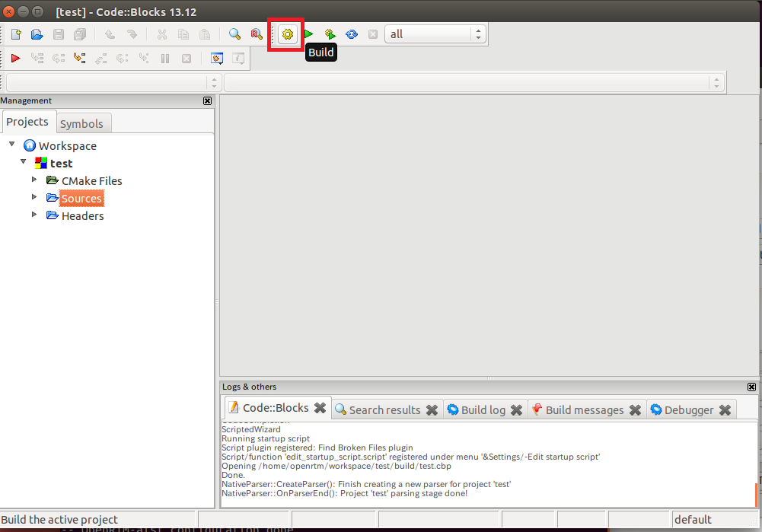Click the Step into debug icon

[x=80, y=59]
